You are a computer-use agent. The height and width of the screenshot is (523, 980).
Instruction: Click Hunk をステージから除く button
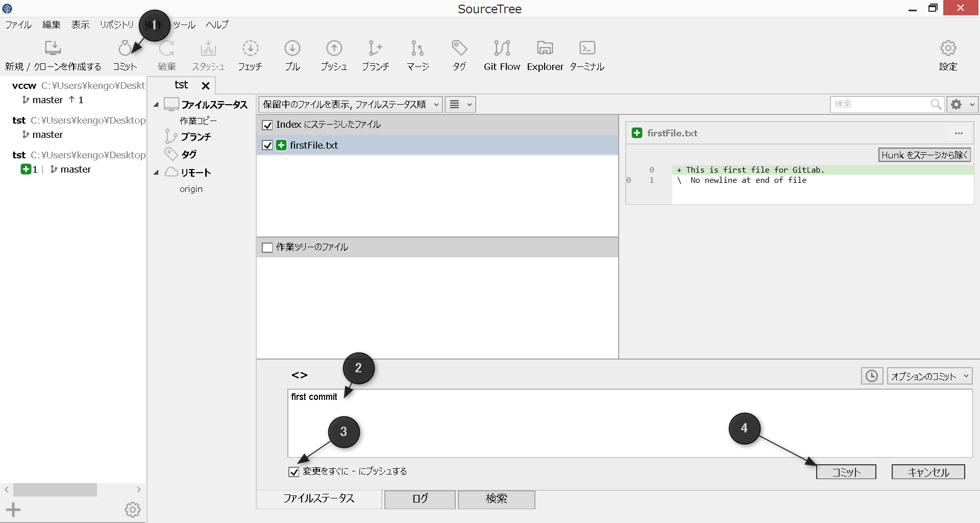(x=924, y=155)
